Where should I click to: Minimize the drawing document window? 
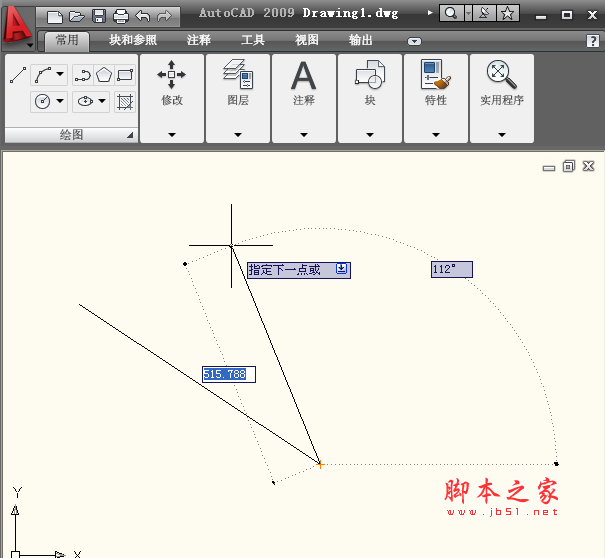pos(549,167)
